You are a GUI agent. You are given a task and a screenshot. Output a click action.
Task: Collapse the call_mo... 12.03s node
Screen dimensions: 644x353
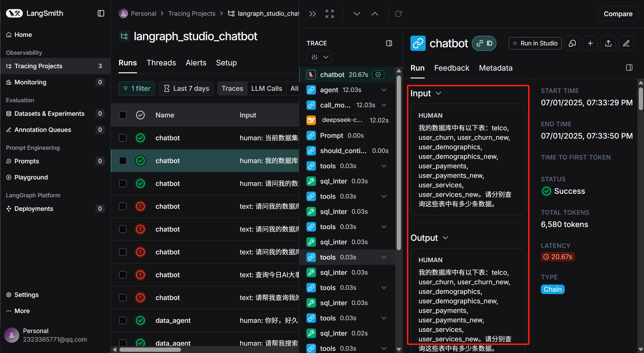384,105
